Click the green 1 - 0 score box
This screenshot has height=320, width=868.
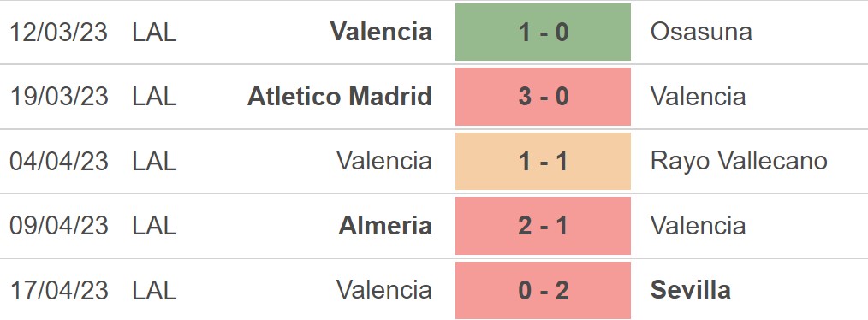click(x=543, y=33)
